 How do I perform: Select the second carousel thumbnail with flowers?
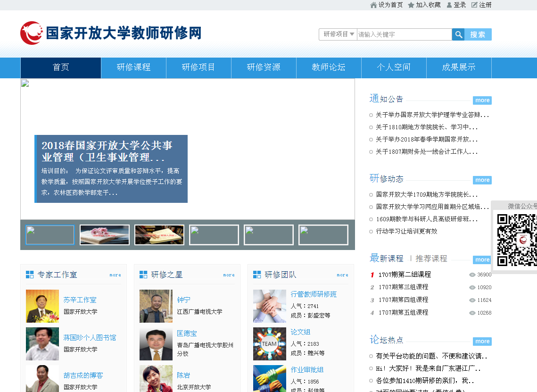coord(105,235)
